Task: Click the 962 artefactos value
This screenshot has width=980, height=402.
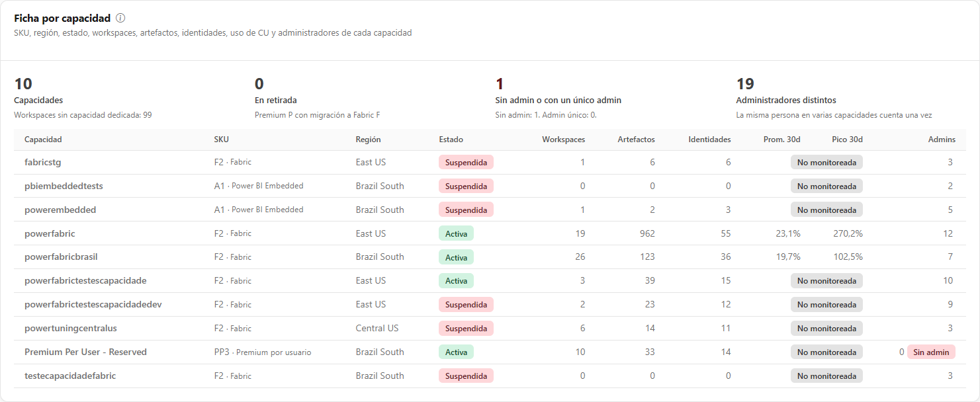Action: coord(646,233)
